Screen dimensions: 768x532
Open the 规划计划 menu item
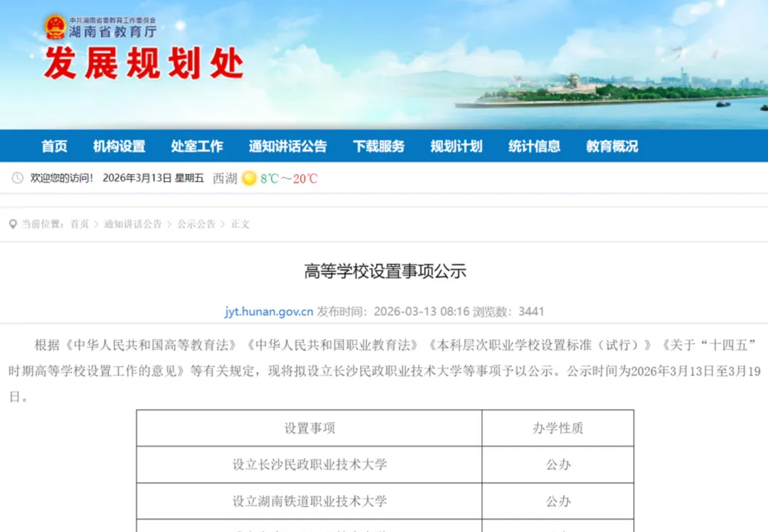(x=457, y=146)
